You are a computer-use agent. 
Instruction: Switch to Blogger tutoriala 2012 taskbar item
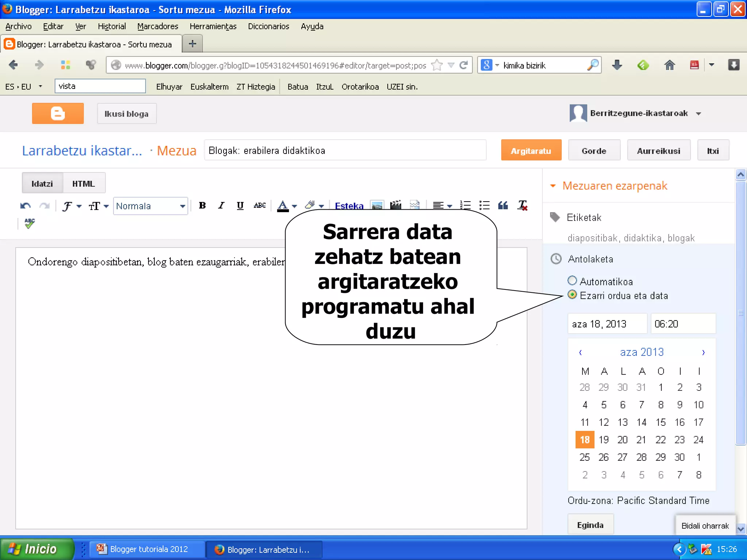147,549
